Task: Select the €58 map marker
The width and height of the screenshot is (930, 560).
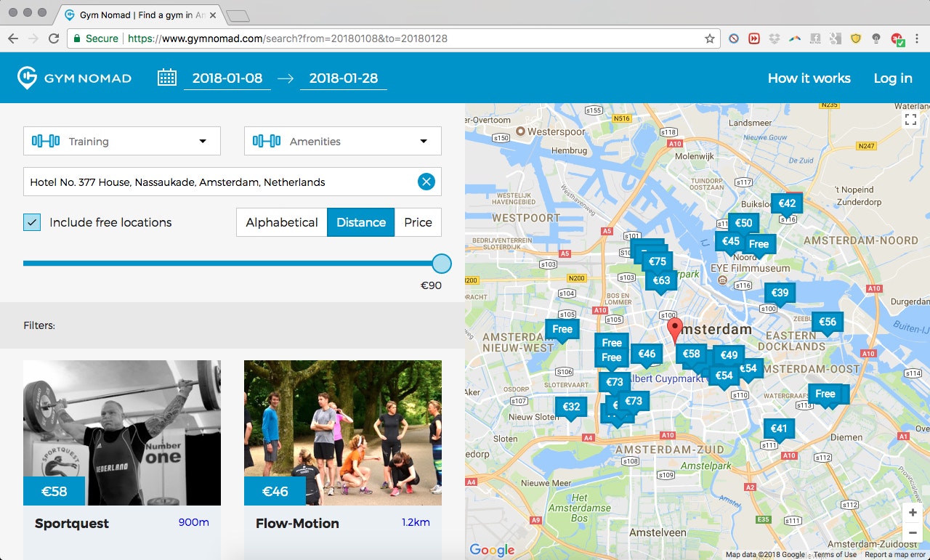Action: coord(691,354)
